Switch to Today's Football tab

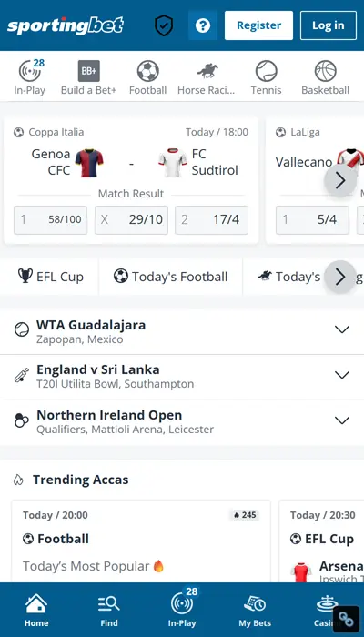click(x=170, y=277)
